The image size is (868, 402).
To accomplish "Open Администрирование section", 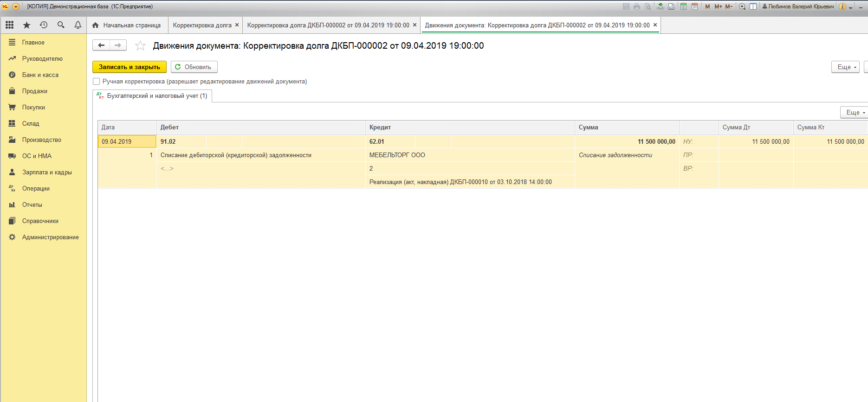I will coord(43,237).
